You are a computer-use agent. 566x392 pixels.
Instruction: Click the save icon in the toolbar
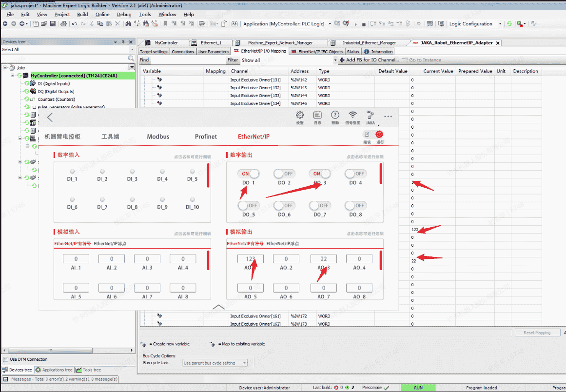52,24
